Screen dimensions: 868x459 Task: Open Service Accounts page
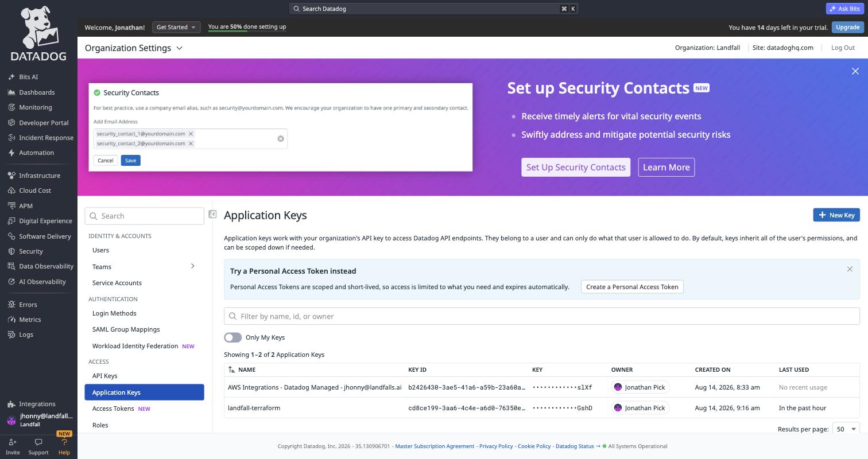point(117,283)
